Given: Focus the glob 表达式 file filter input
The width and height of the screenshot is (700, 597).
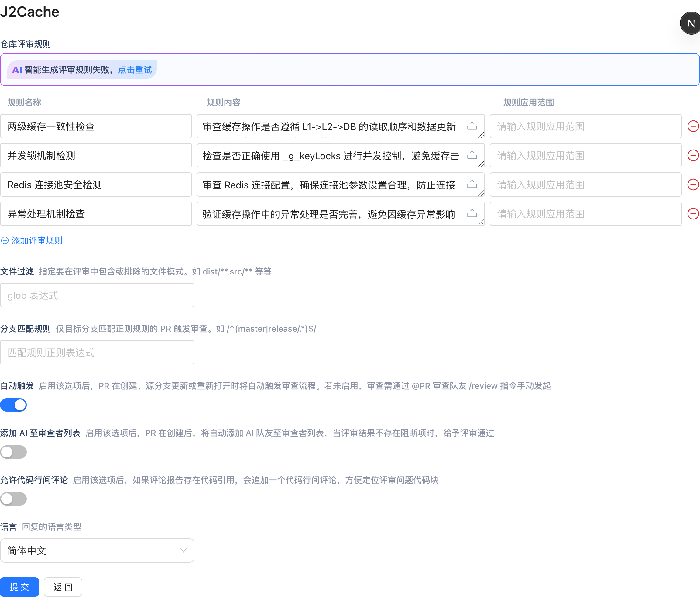Looking at the screenshot, I should pos(97,295).
